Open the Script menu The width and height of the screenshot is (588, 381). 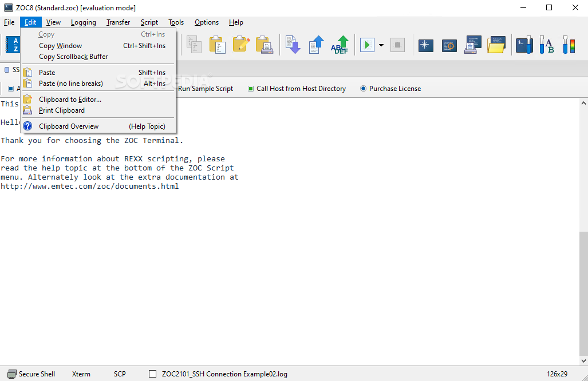pyautogui.click(x=149, y=22)
